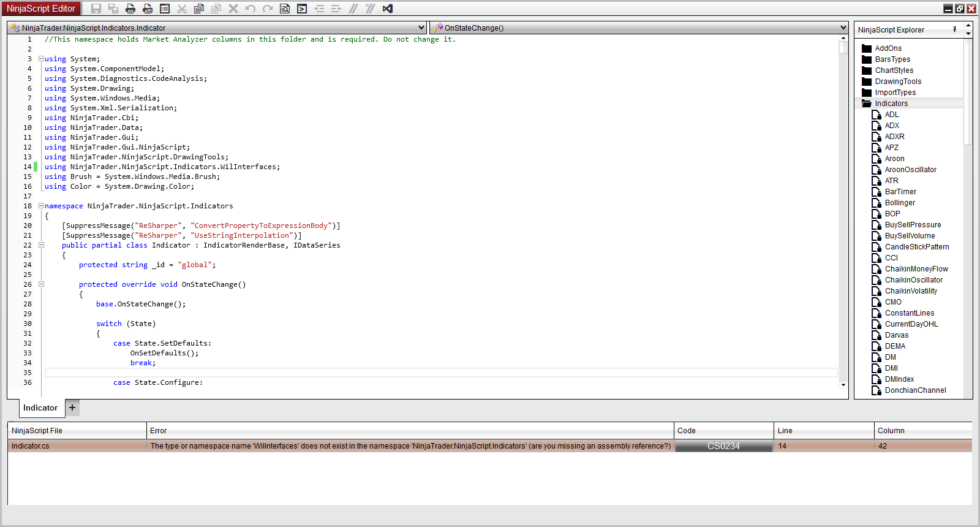Open the Page Setup toolbar icon
This screenshot has height=527, width=980.
tap(165, 9)
